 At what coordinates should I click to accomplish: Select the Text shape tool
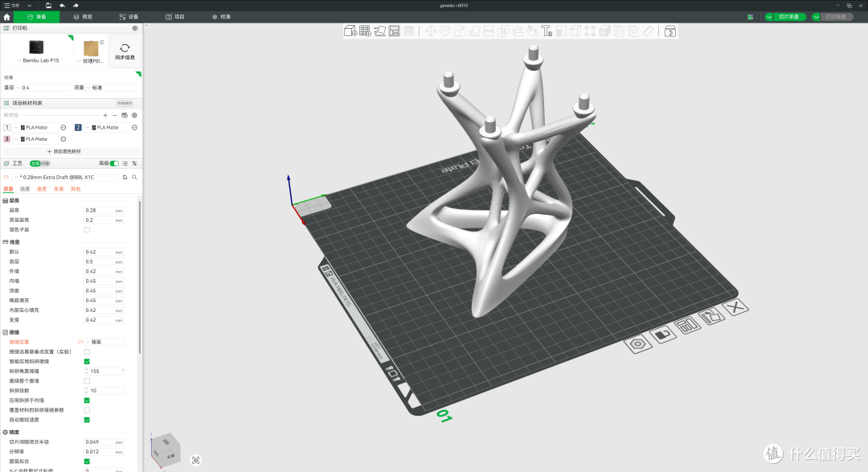547,31
